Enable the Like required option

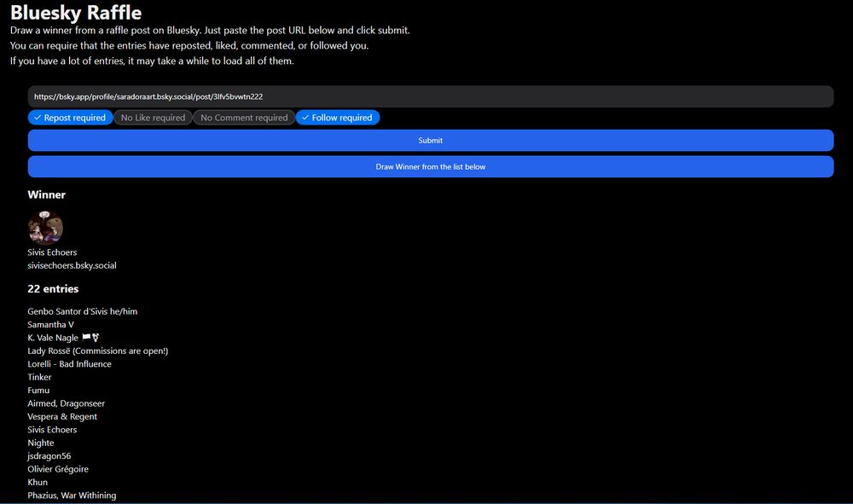(153, 118)
